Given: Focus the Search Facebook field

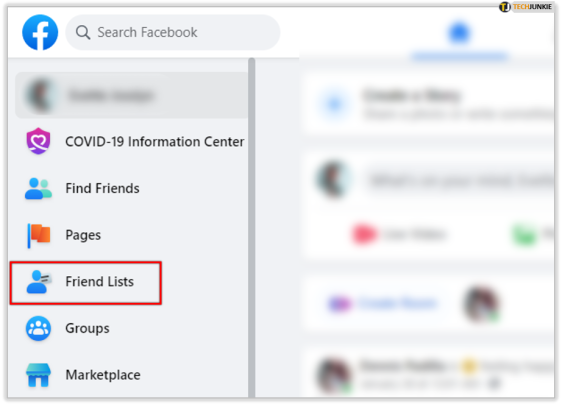Looking at the screenshot, I should pyautogui.click(x=172, y=32).
